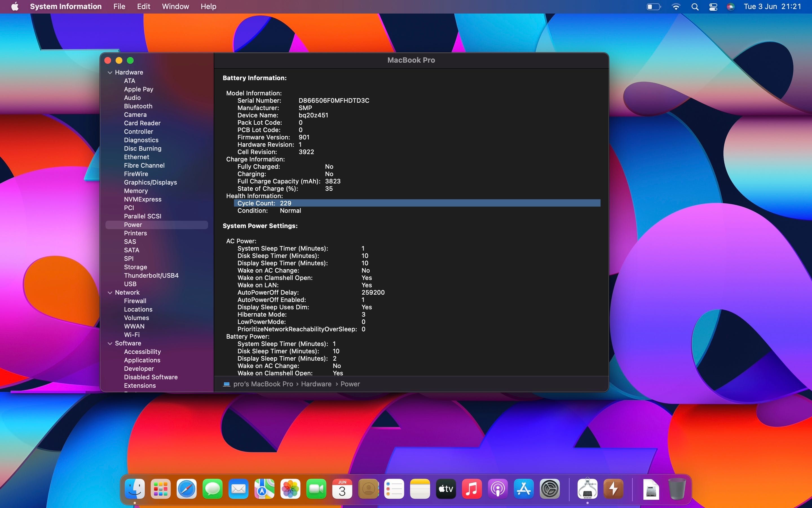The height and width of the screenshot is (508, 812).
Task: Click System Information chip icon in Dock
Action: coord(587,489)
